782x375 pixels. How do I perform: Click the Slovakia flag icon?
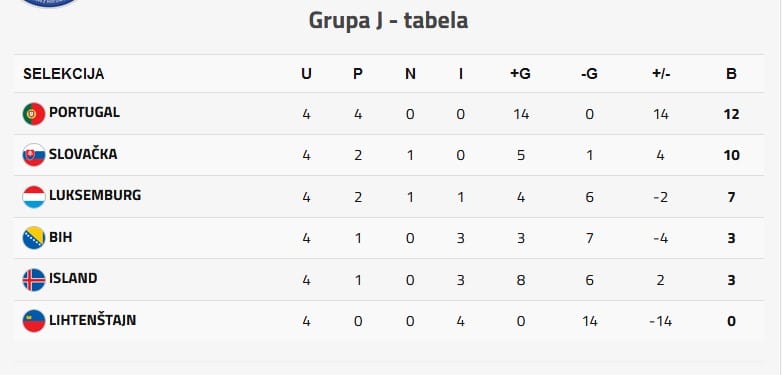point(34,155)
